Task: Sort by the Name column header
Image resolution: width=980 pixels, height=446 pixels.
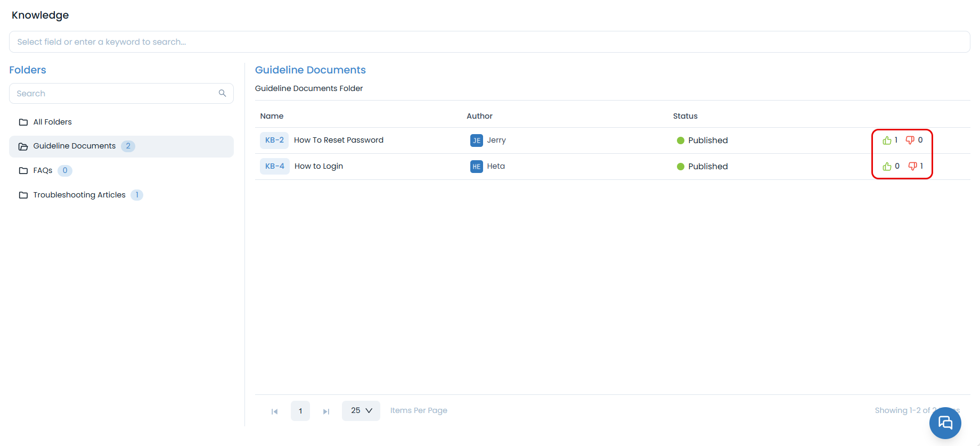Action: click(x=272, y=116)
